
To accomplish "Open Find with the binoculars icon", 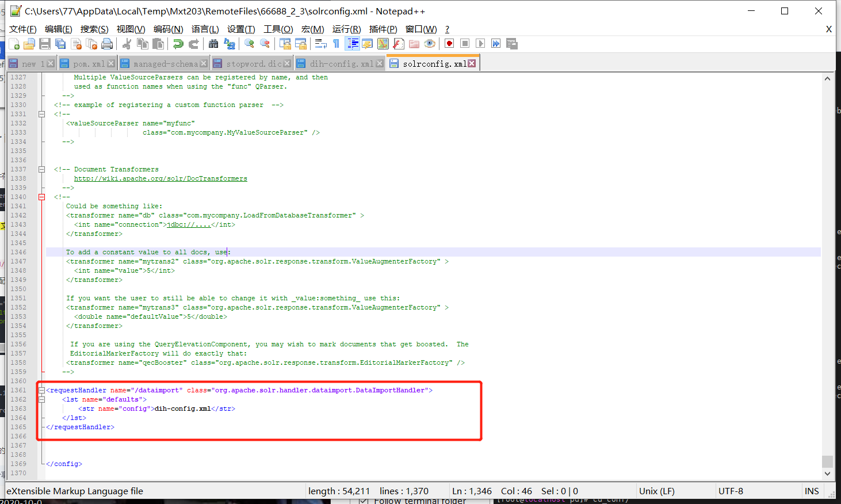I will [213, 44].
